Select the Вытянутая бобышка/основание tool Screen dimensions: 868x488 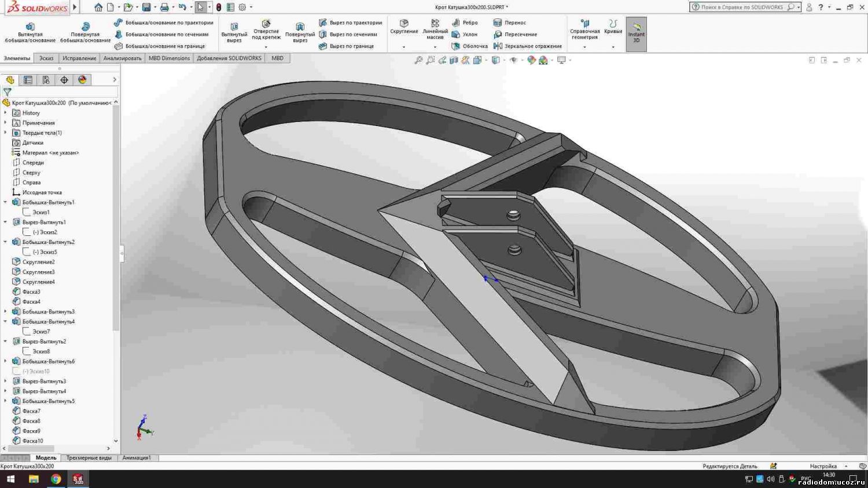pos(30,32)
